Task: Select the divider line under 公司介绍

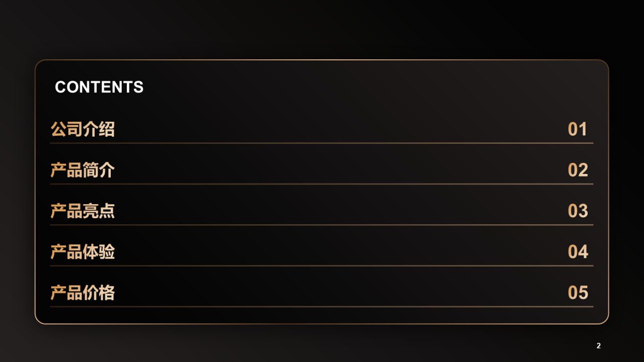Action: click(x=321, y=143)
